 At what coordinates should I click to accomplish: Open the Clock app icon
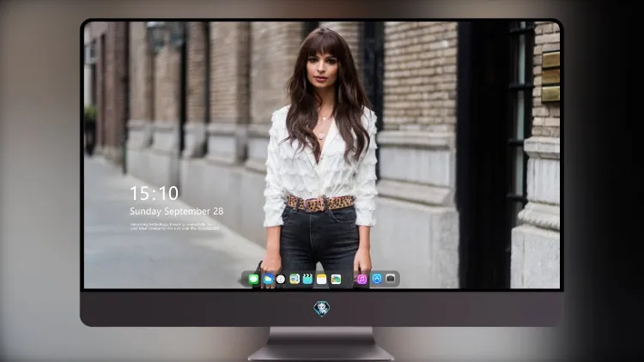pyautogui.click(x=281, y=280)
